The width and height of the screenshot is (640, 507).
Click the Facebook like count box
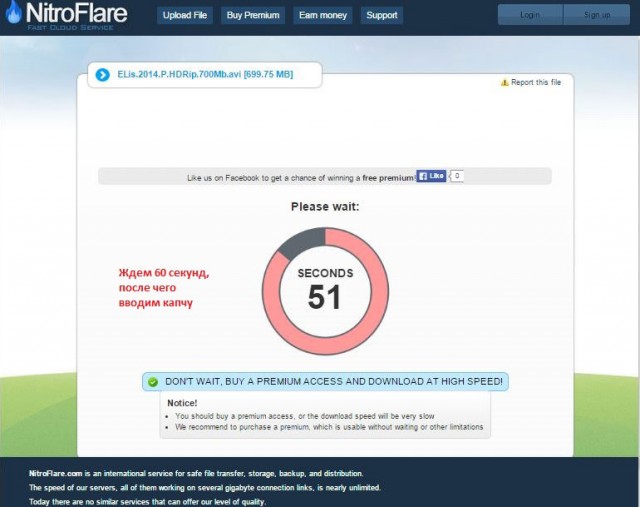pos(457,176)
